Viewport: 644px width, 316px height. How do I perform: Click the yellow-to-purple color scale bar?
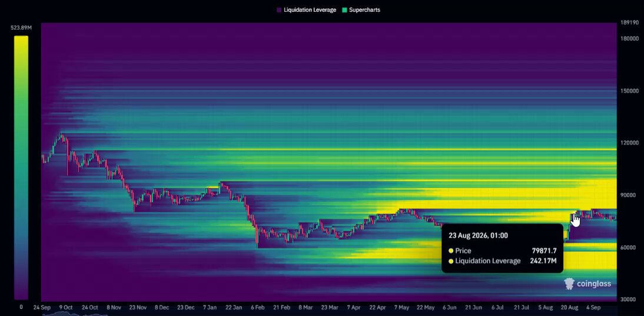pos(21,167)
